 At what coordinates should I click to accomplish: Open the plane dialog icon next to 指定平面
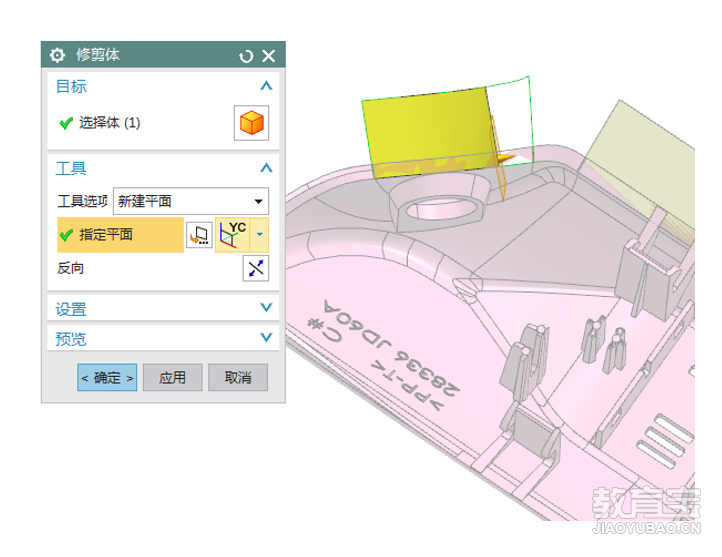(199, 235)
